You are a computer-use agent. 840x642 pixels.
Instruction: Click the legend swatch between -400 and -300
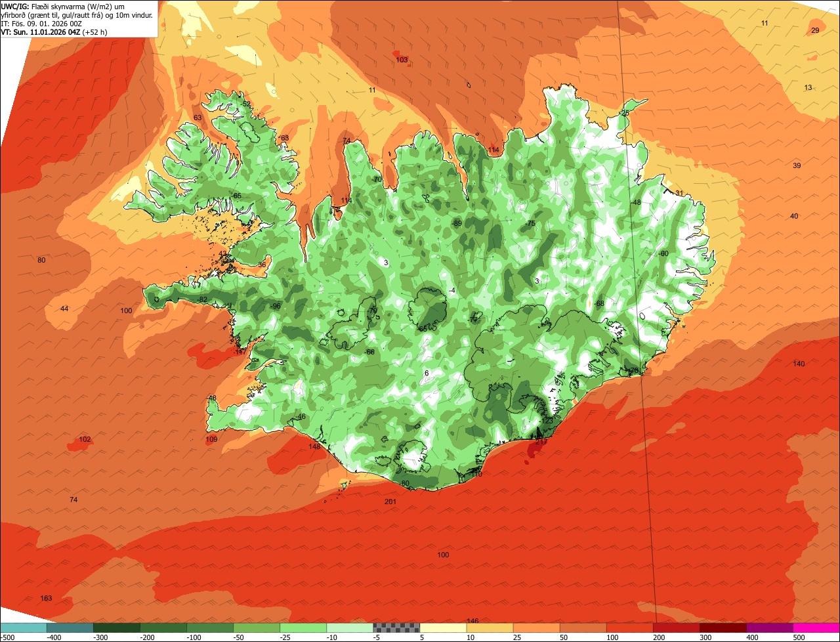tap(70, 628)
